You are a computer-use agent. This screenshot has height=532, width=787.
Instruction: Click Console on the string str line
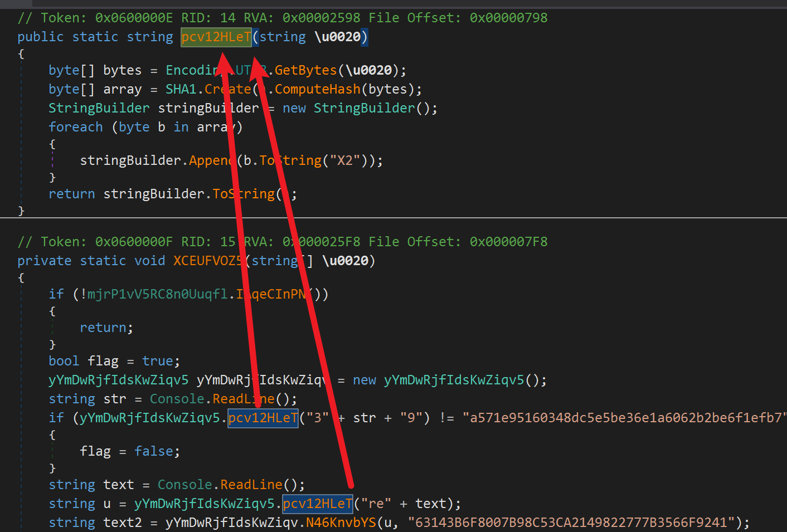point(177,399)
